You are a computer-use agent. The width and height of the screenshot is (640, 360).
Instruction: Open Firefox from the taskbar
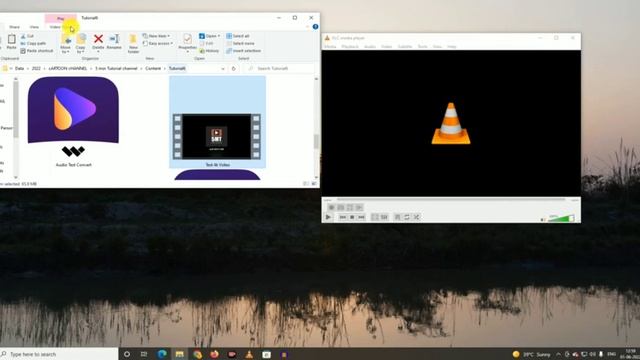[x=214, y=354]
